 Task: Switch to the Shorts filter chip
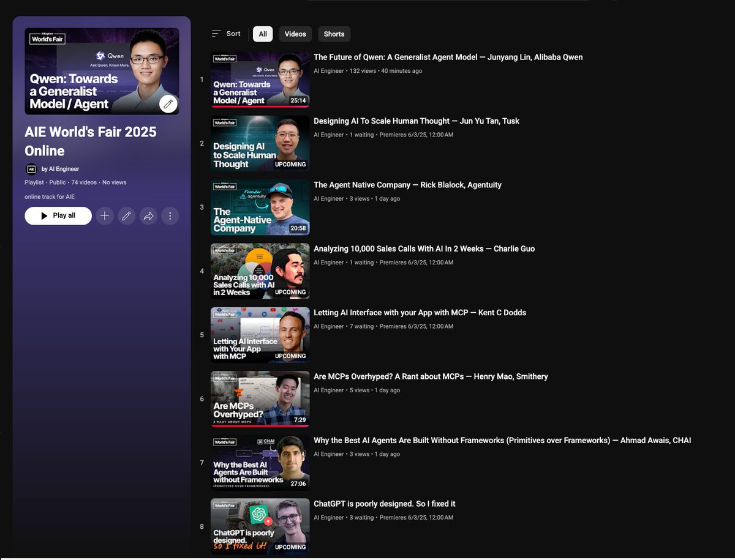[334, 34]
